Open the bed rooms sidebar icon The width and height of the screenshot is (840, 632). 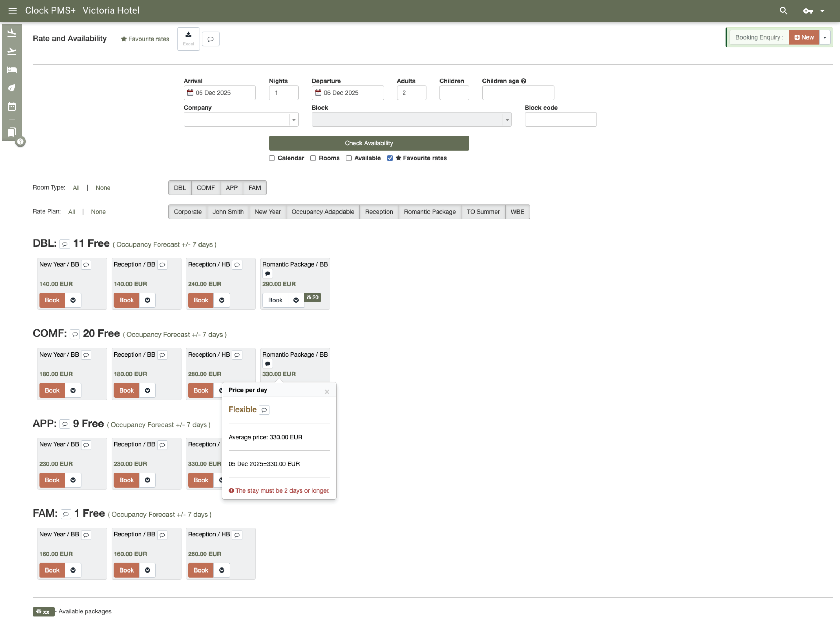coord(12,70)
